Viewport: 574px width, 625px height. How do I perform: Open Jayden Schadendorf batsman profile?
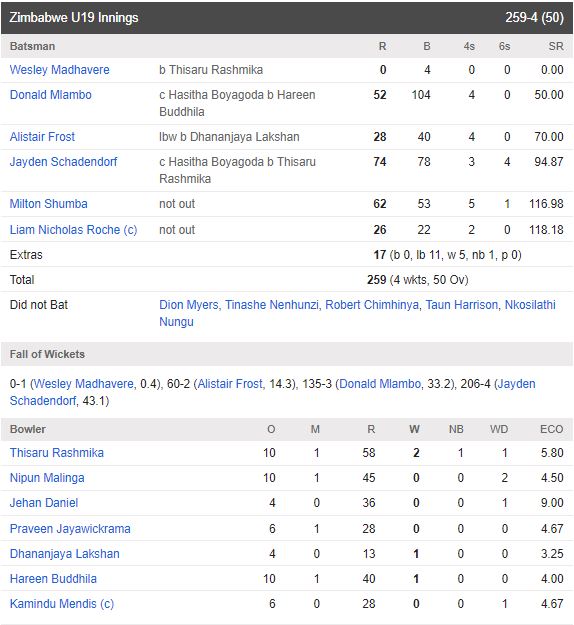(63, 162)
